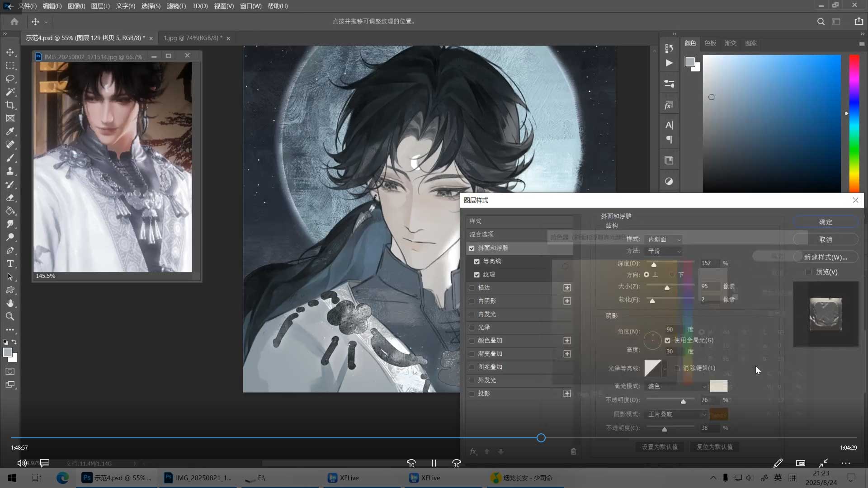Select the Zoom tool in toolbar
This screenshot has width=868, height=488.
pos(10,316)
